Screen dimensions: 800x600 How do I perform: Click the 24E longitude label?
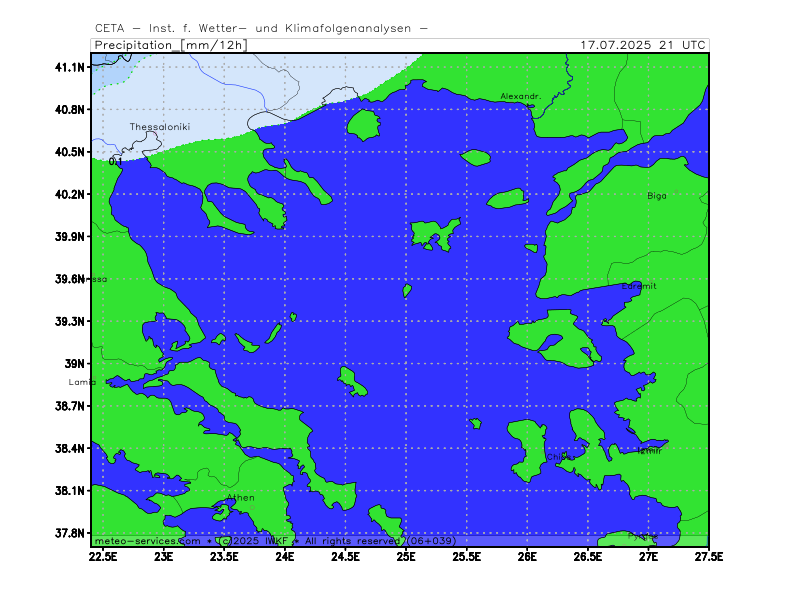pyautogui.click(x=285, y=557)
